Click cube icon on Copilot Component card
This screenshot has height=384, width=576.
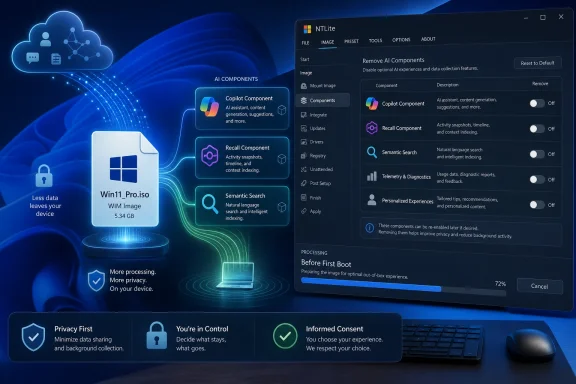tap(281, 110)
